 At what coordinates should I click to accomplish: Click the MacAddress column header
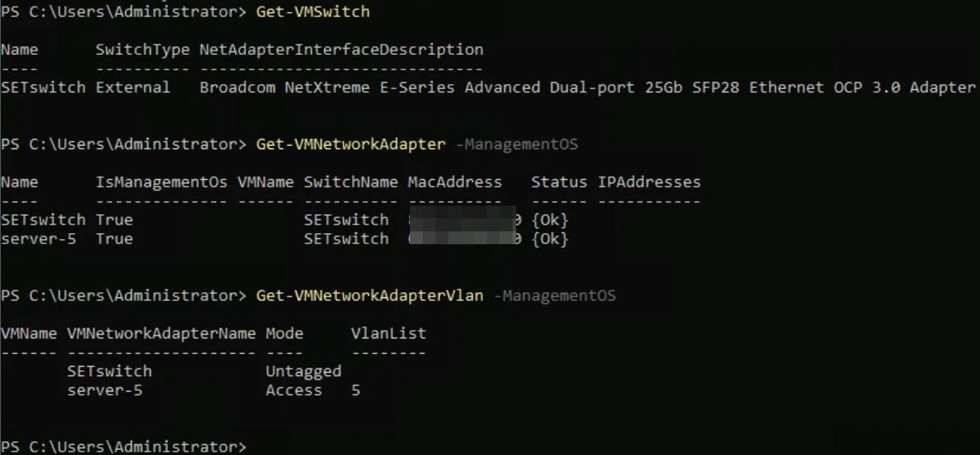[x=455, y=183]
